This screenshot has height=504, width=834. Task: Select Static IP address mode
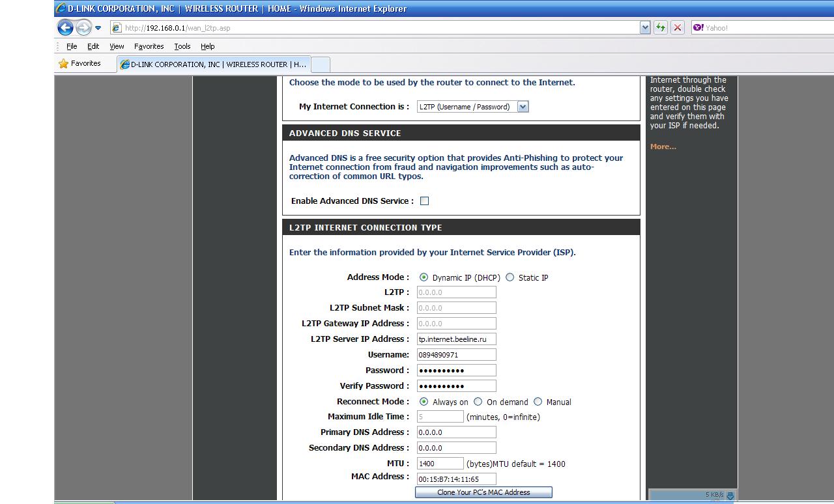coord(510,277)
